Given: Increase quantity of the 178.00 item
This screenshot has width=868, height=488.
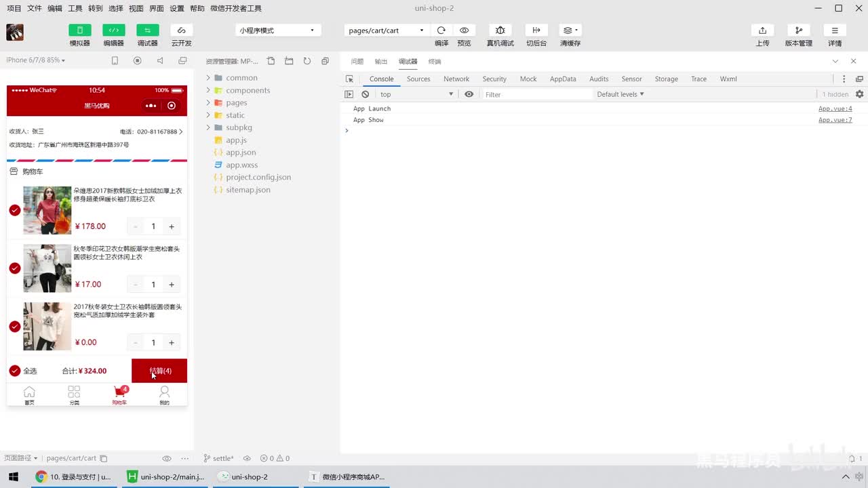Looking at the screenshot, I should tap(172, 226).
